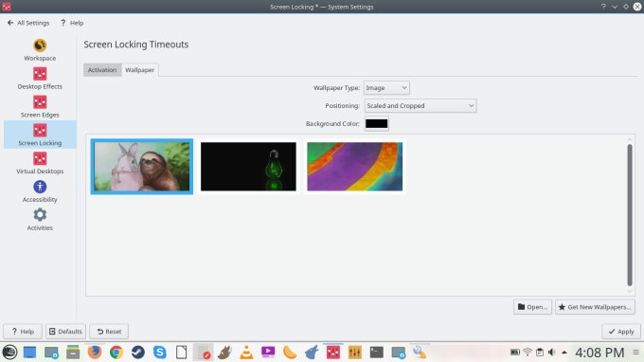Focus System Settings in the taskbar
This screenshot has width=644, height=362.
coord(333,353)
